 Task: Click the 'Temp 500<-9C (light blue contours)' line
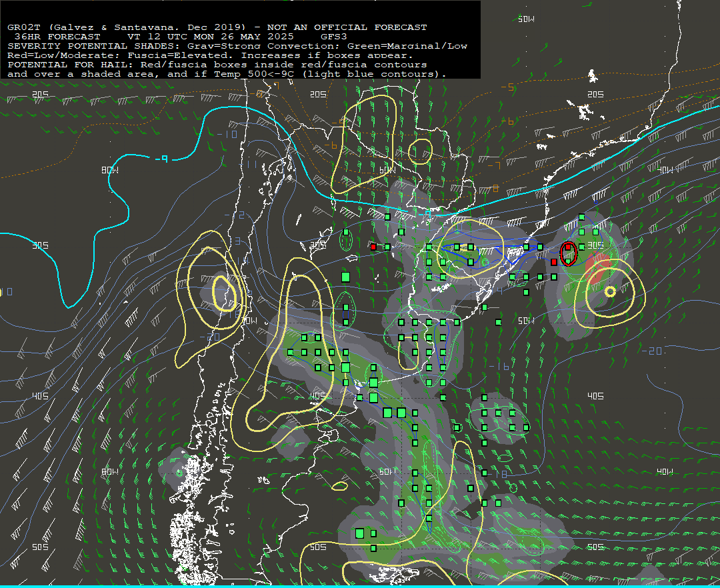(330, 74)
